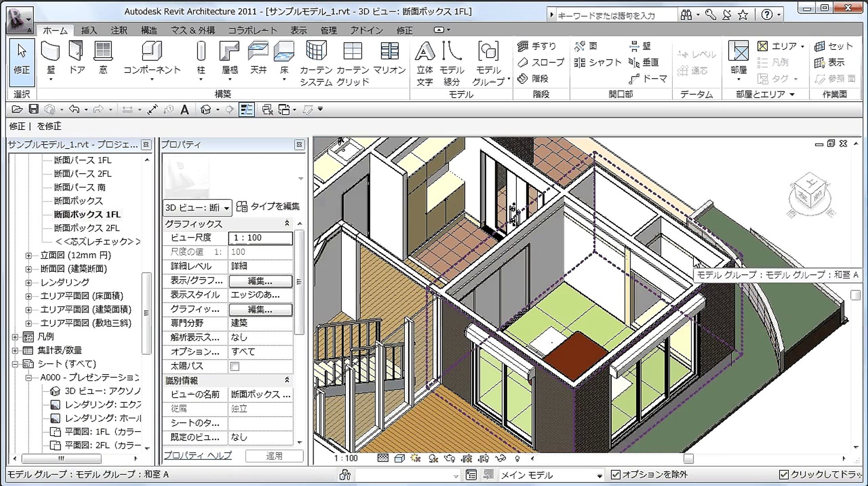Click project browser horizontal scrollbar thumb
Image resolution: width=868 pixels, height=486 pixels.
(62, 459)
